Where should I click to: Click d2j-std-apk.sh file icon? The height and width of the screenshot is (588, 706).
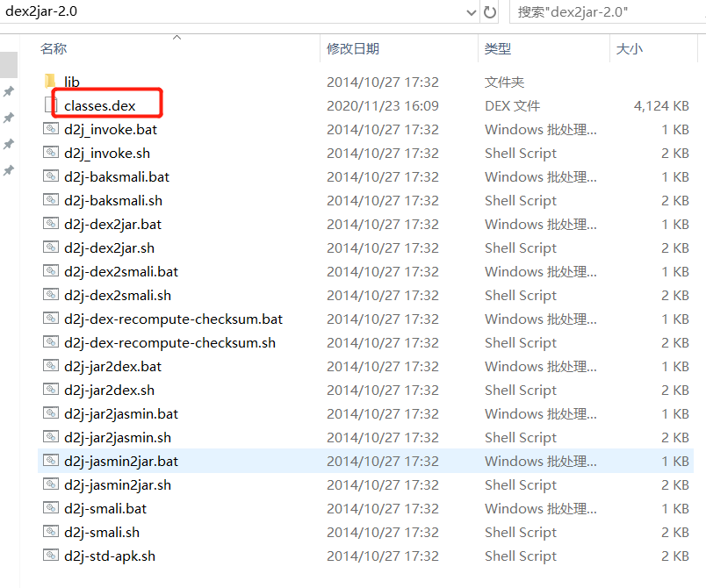point(50,556)
